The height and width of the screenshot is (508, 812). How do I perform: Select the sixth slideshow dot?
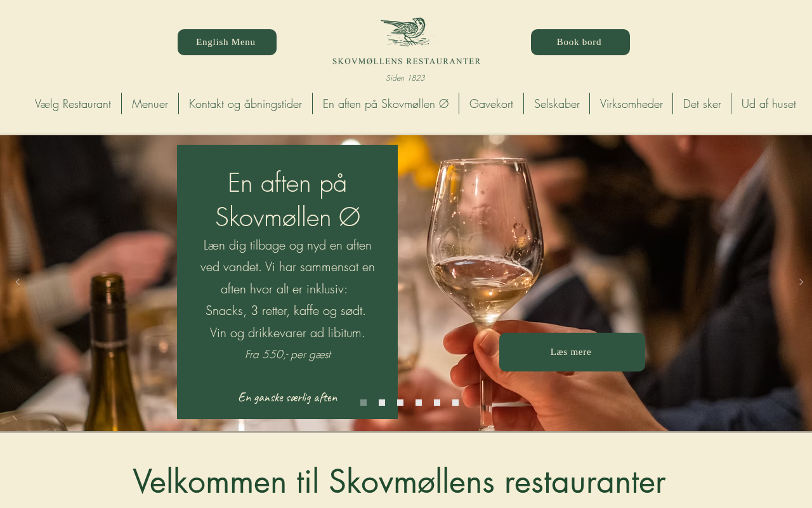(x=455, y=403)
